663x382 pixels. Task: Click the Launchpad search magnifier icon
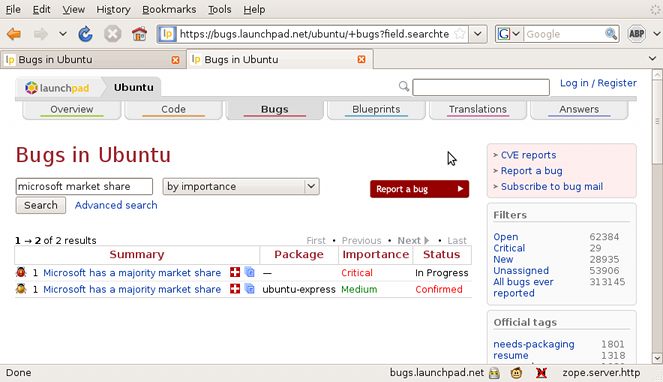(x=404, y=87)
